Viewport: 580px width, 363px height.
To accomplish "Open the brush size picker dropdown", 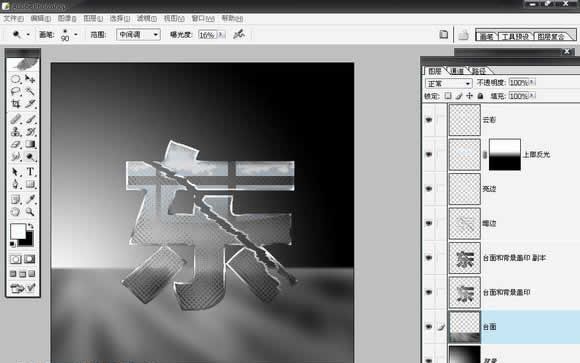I will tap(76, 35).
